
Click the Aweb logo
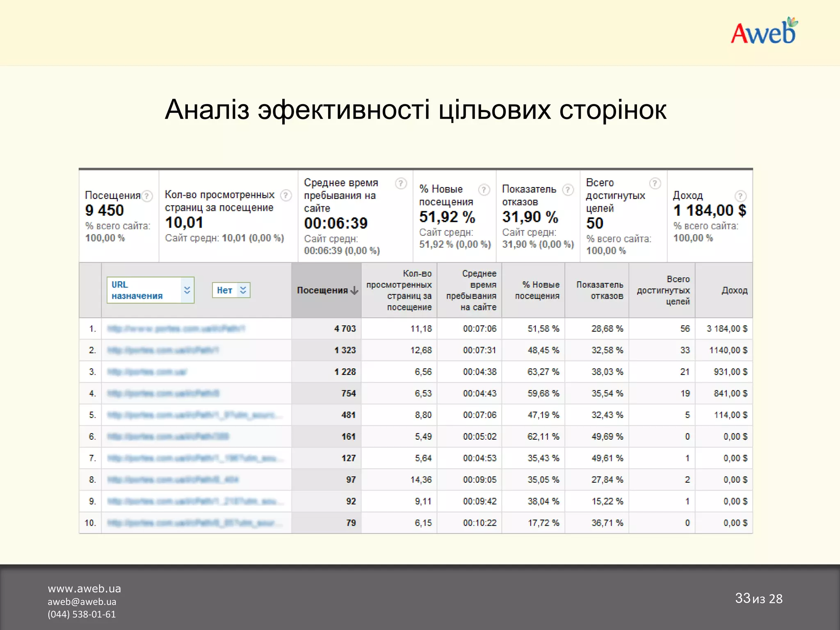pyautogui.click(x=764, y=31)
